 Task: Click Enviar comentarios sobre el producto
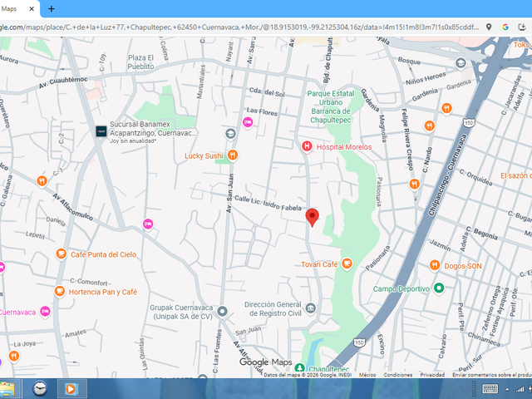[x=492, y=375]
